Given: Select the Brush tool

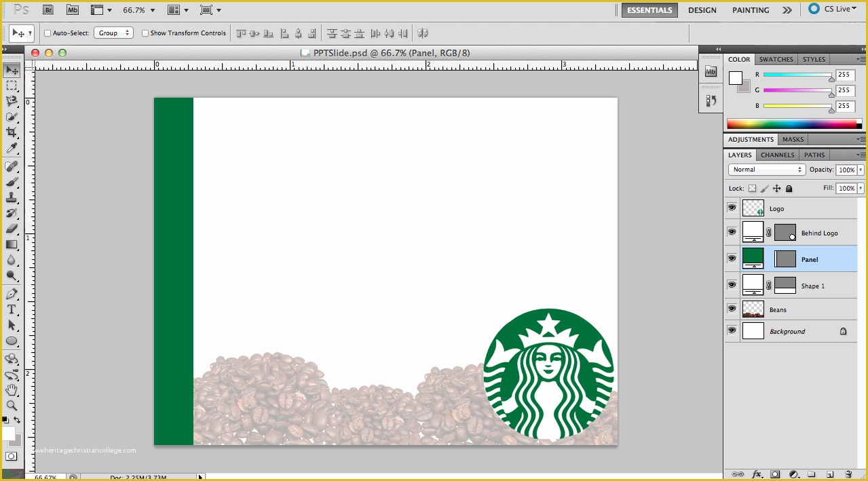Looking at the screenshot, I should click(x=12, y=182).
